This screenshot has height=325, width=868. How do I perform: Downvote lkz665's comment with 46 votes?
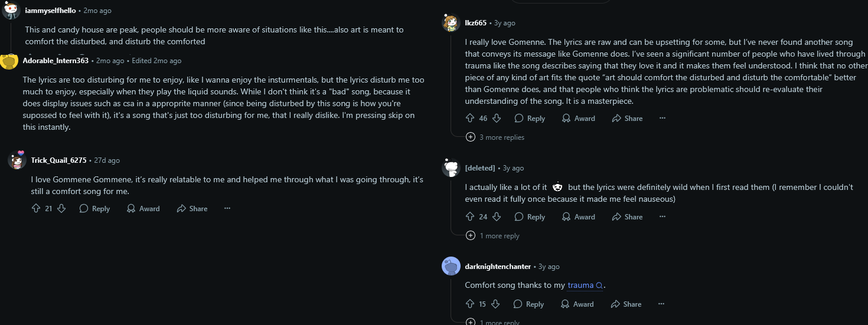pos(497,118)
